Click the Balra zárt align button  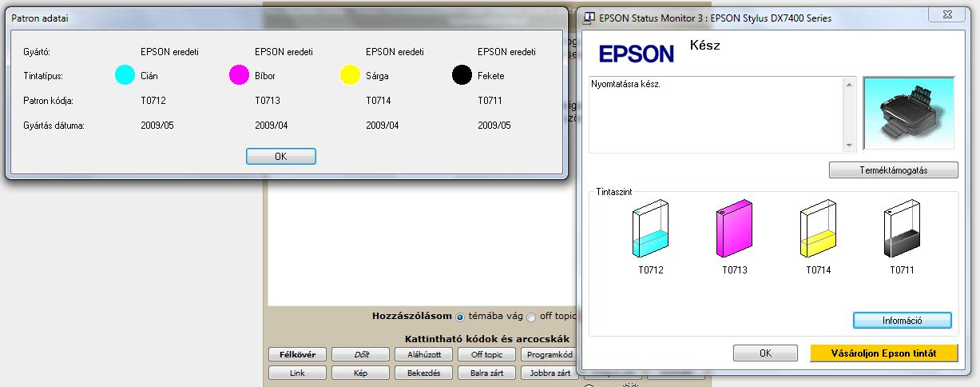pyautogui.click(x=486, y=373)
